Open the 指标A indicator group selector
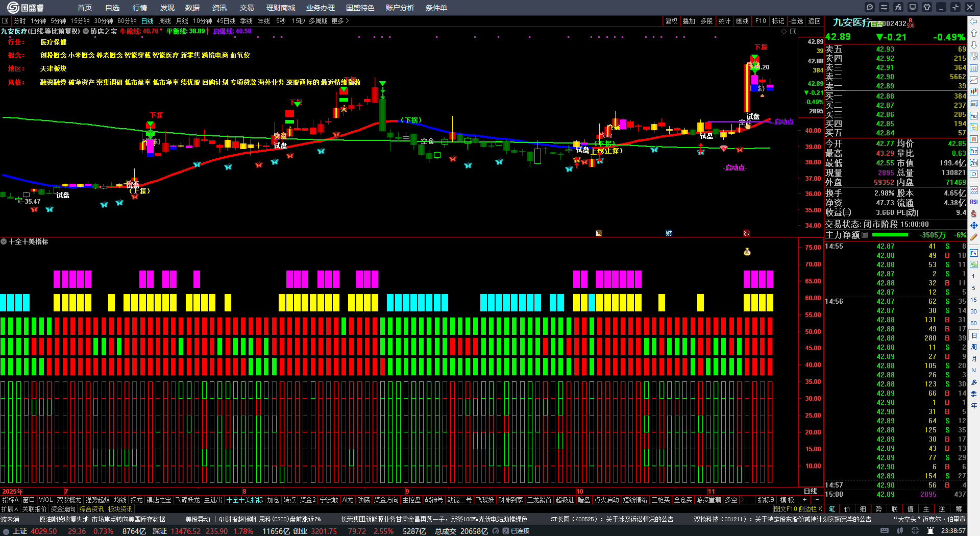 tap(11, 500)
